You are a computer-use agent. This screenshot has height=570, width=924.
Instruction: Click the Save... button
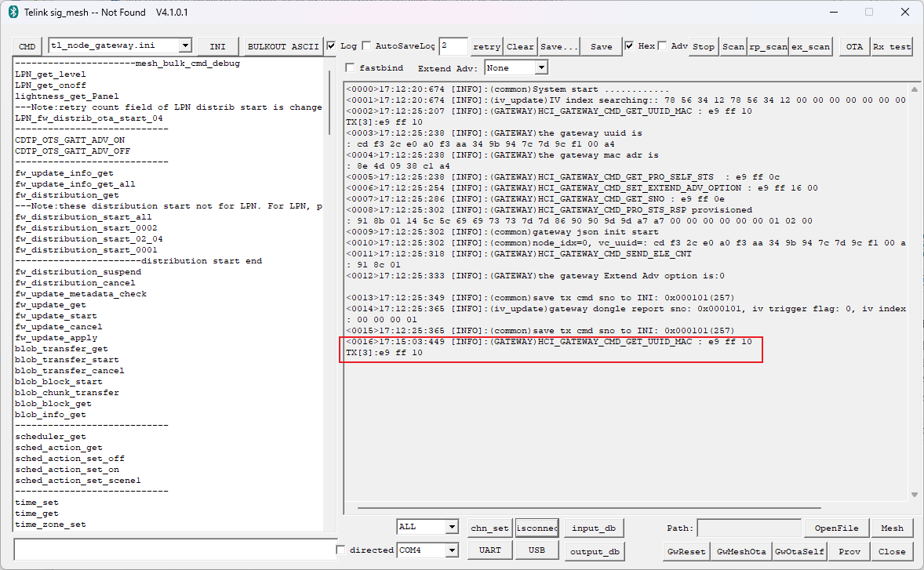pyautogui.click(x=559, y=46)
